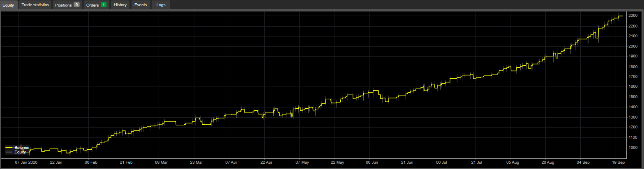Open the Trade statistics tab
644x169 pixels.
[x=35, y=5]
